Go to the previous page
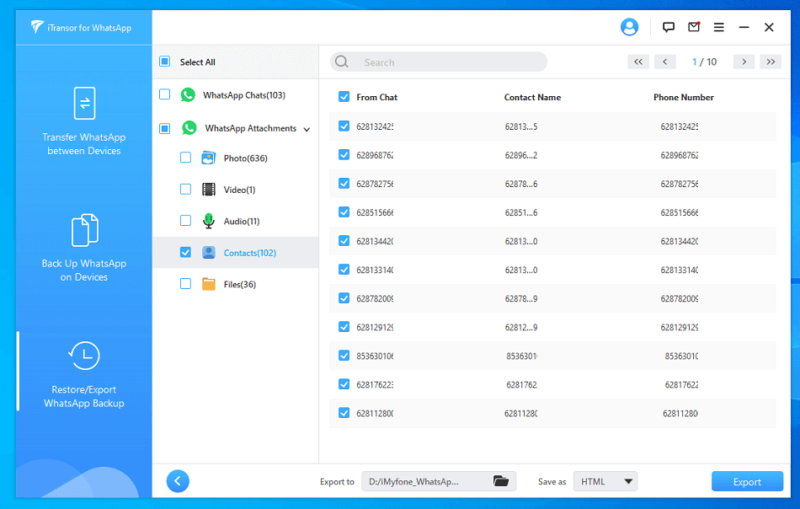The image size is (800, 509). (x=665, y=62)
